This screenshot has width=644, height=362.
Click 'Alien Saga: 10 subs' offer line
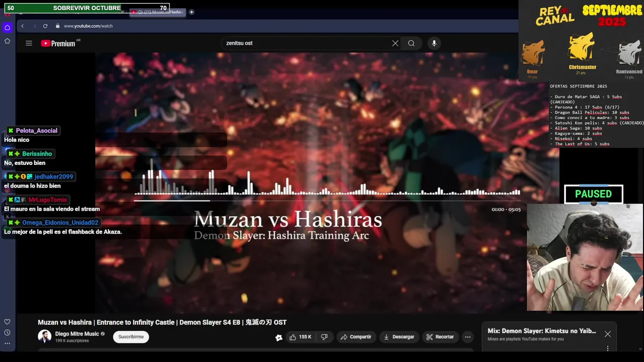(576, 128)
